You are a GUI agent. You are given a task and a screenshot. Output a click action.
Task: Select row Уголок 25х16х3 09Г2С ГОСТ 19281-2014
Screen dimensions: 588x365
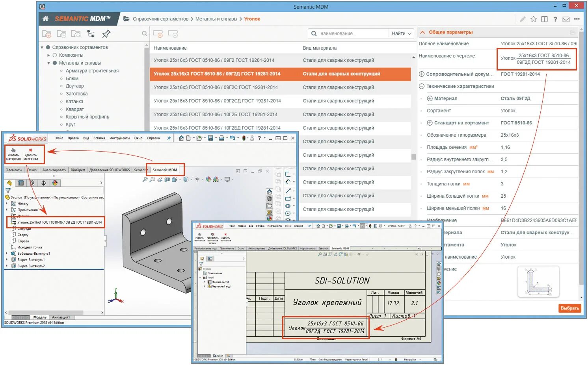(x=280, y=87)
